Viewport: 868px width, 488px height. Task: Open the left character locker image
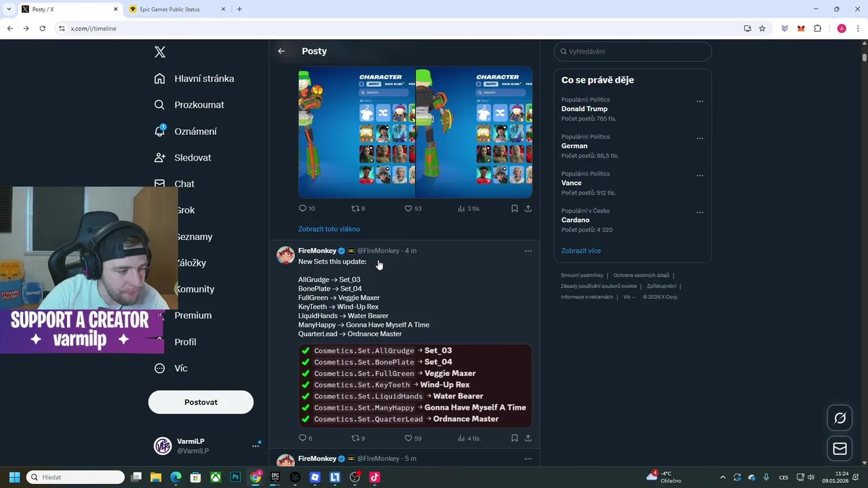pos(357,132)
